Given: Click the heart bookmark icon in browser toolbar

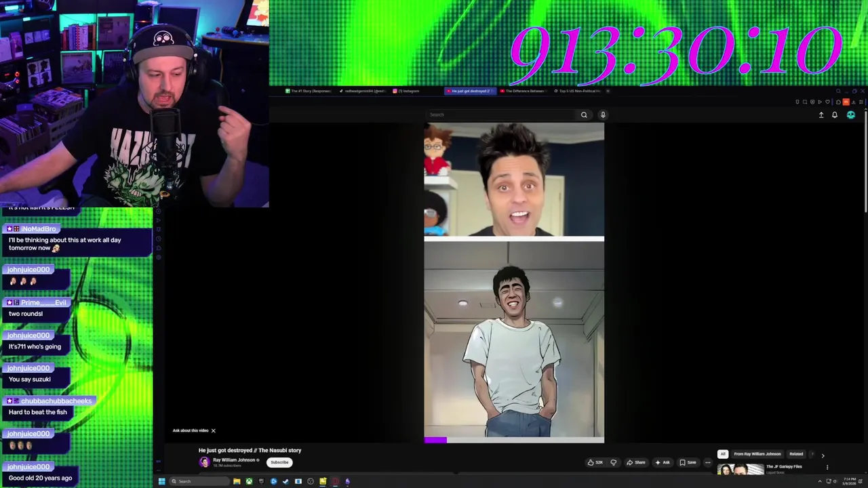Looking at the screenshot, I should (x=827, y=102).
